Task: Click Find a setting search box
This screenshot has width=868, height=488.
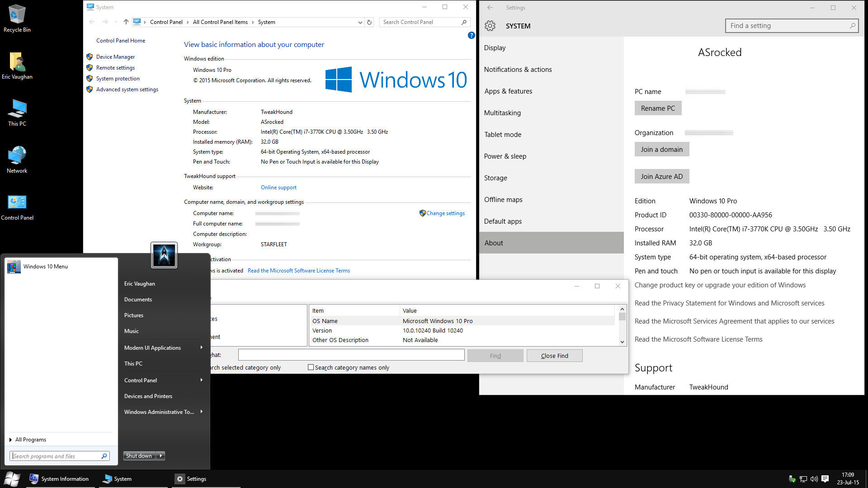Action: point(791,26)
